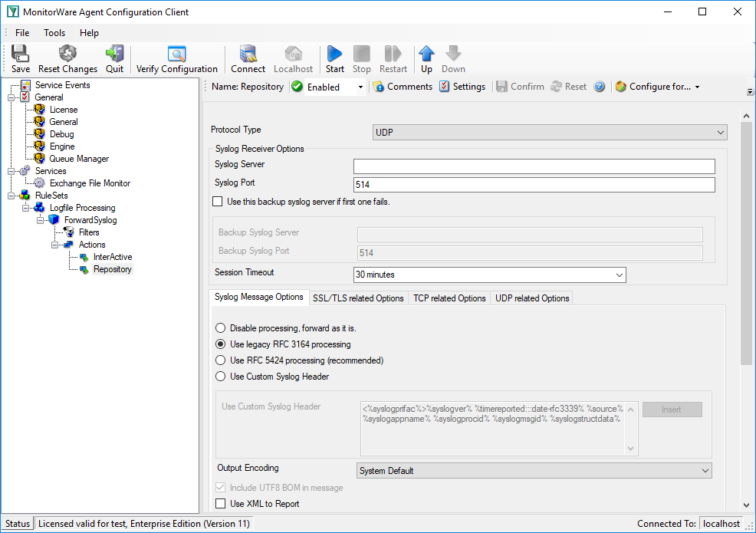The image size is (756, 533).
Task: Click the Syslog Server input field
Action: (534, 166)
